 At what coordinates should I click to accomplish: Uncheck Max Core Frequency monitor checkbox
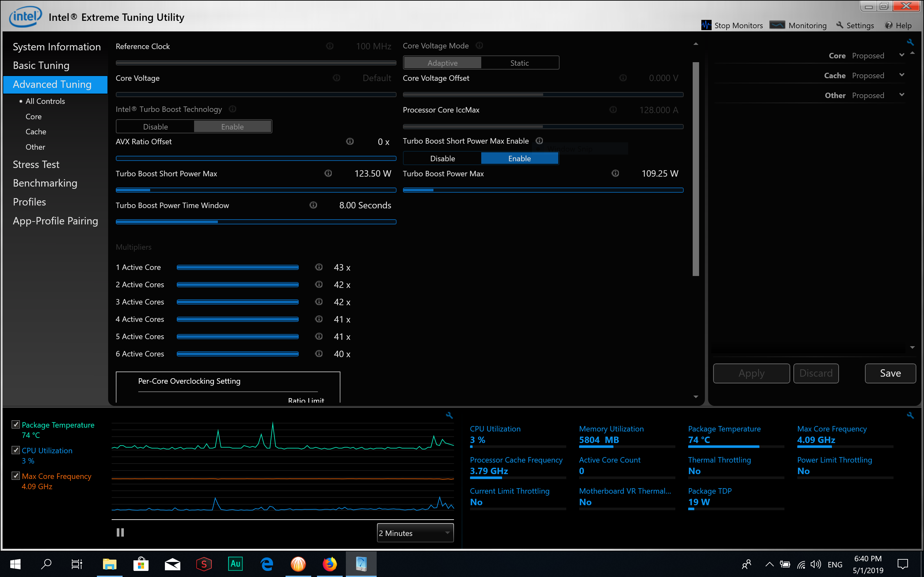16,476
